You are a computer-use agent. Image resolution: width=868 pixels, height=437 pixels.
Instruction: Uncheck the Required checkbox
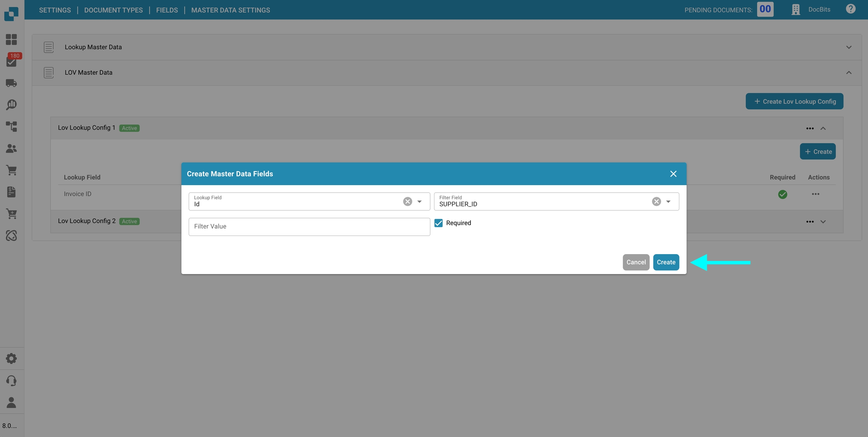click(x=439, y=223)
